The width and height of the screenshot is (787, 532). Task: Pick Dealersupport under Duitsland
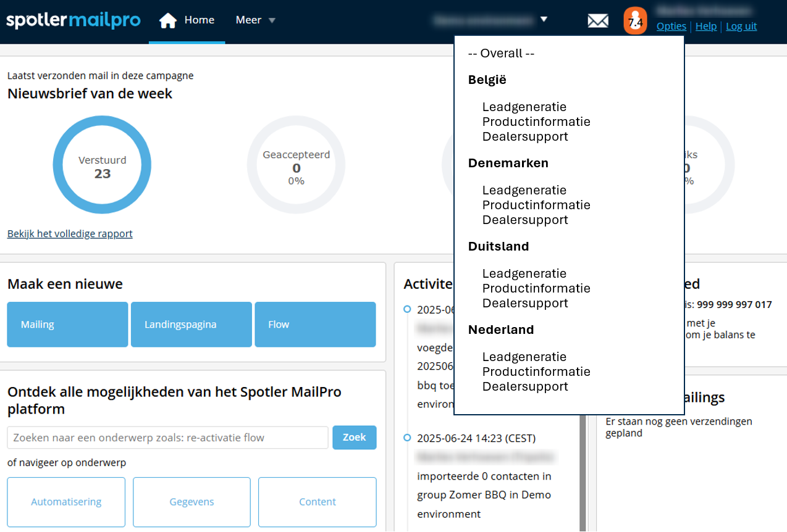pyautogui.click(x=525, y=303)
